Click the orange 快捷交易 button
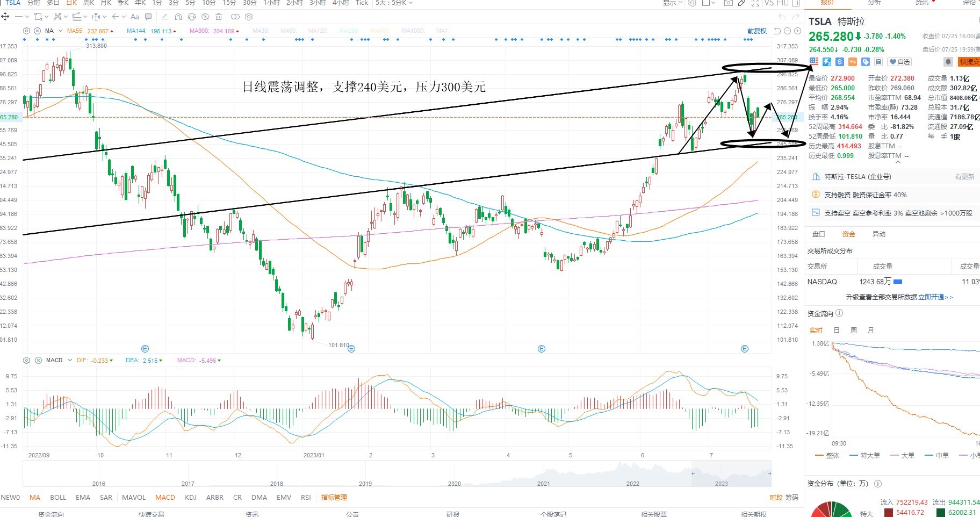 pyautogui.click(x=969, y=62)
